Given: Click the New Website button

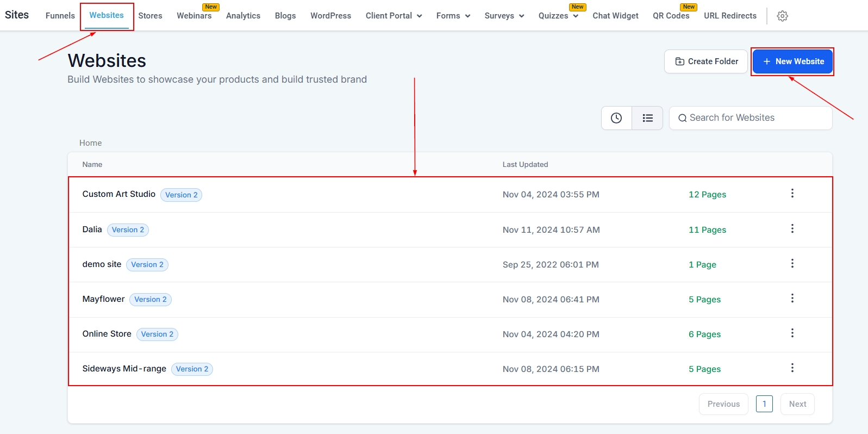Looking at the screenshot, I should click(792, 61).
